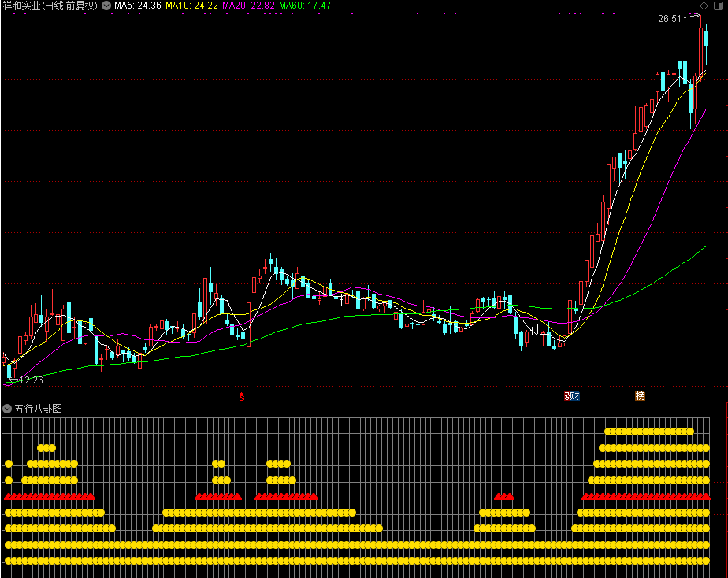Select the magenta MA20: 22.82 label
The image size is (728, 578).
tap(248, 6)
